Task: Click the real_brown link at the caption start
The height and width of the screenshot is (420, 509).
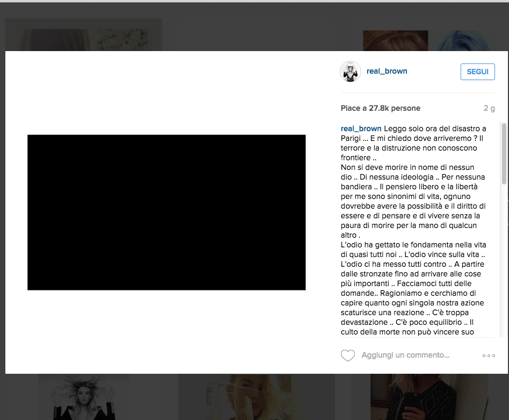Action: pyautogui.click(x=360, y=129)
